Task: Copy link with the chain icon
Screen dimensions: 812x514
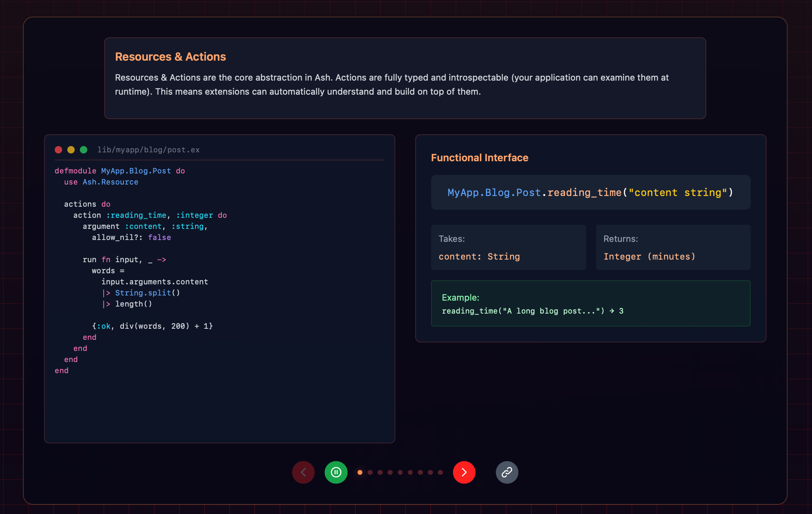Action: (507, 472)
